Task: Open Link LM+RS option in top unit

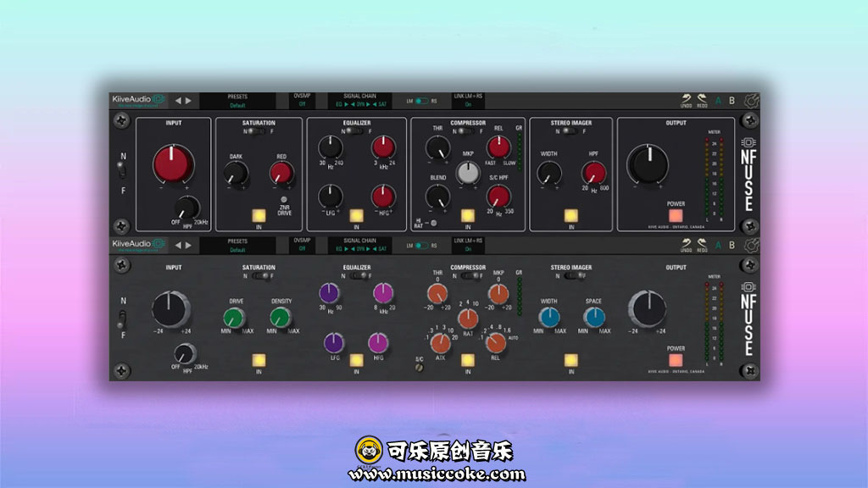Action: (468, 100)
